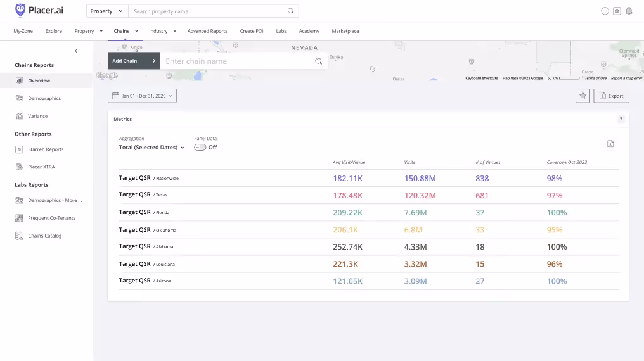The height and width of the screenshot is (361, 644).
Task: Select Target QSR / Florida row
Action: coord(369,213)
